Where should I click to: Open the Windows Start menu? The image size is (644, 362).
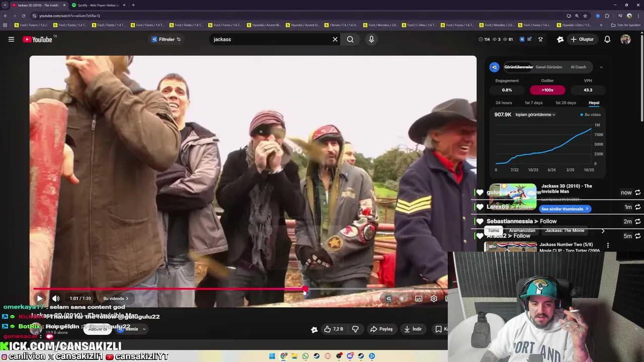272,356
